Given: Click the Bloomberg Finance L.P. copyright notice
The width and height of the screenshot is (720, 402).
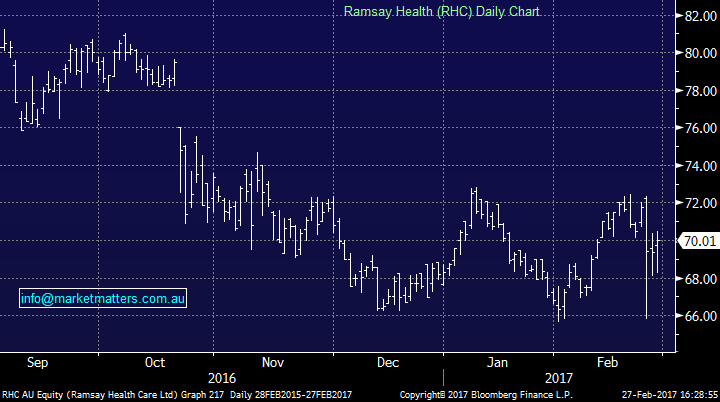Looking at the screenshot, I should coord(486,395).
